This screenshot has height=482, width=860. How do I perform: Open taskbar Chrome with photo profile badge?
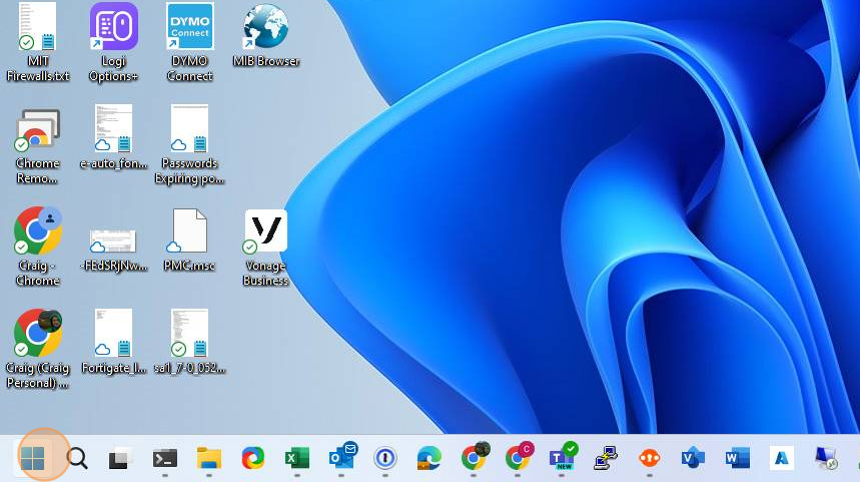pos(474,456)
